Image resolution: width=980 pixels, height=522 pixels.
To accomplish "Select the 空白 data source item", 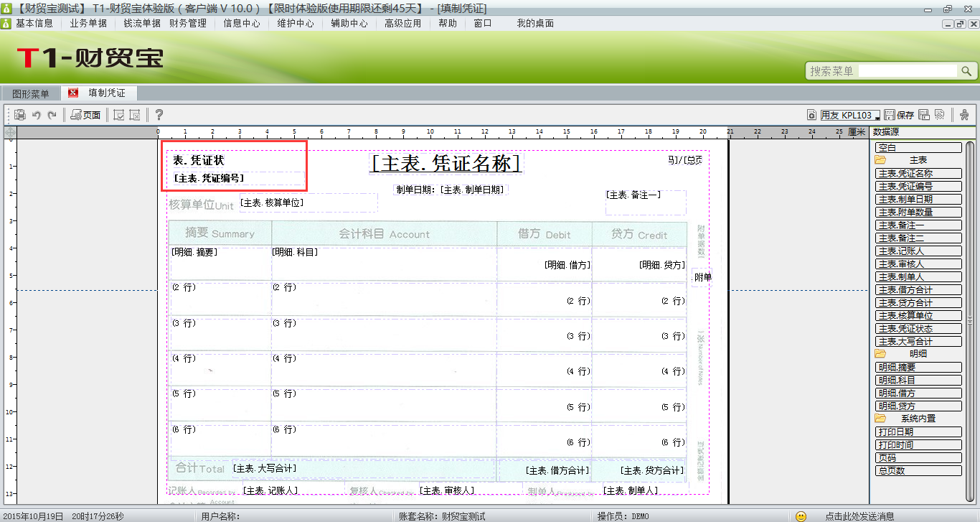I will tap(918, 147).
